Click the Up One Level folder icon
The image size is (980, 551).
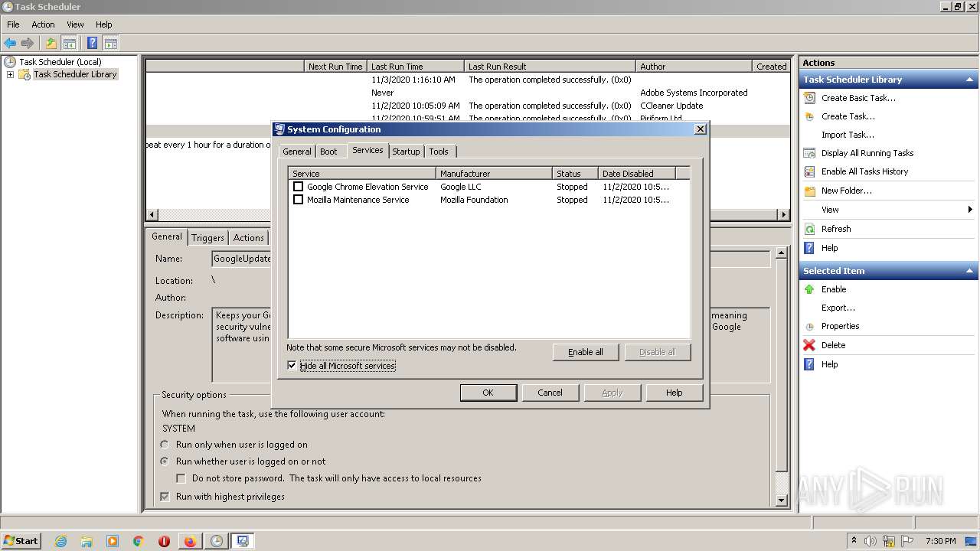(x=51, y=44)
